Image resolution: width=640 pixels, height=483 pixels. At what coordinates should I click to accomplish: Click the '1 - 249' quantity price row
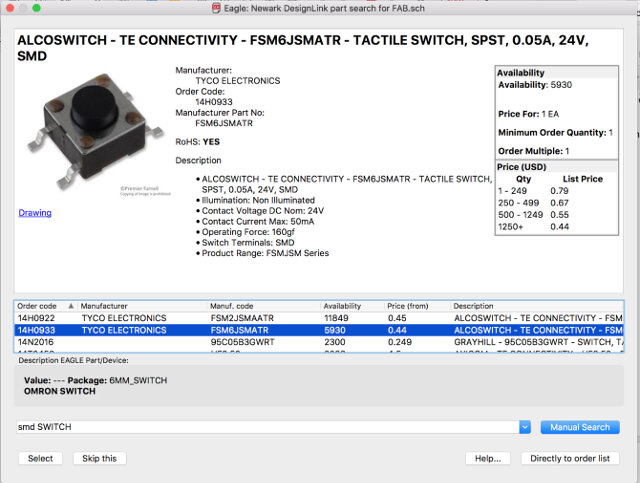tap(533, 191)
